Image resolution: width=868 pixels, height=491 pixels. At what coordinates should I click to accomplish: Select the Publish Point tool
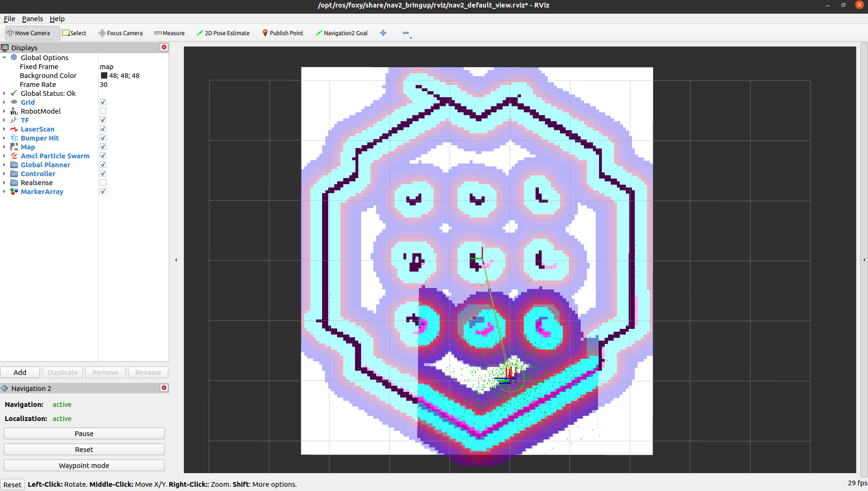tap(283, 33)
